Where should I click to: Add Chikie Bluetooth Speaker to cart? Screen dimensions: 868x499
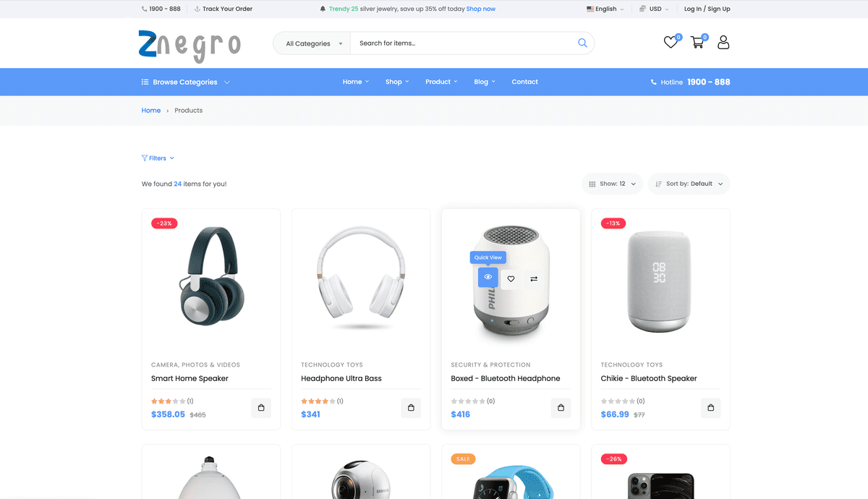tap(711, 408)
